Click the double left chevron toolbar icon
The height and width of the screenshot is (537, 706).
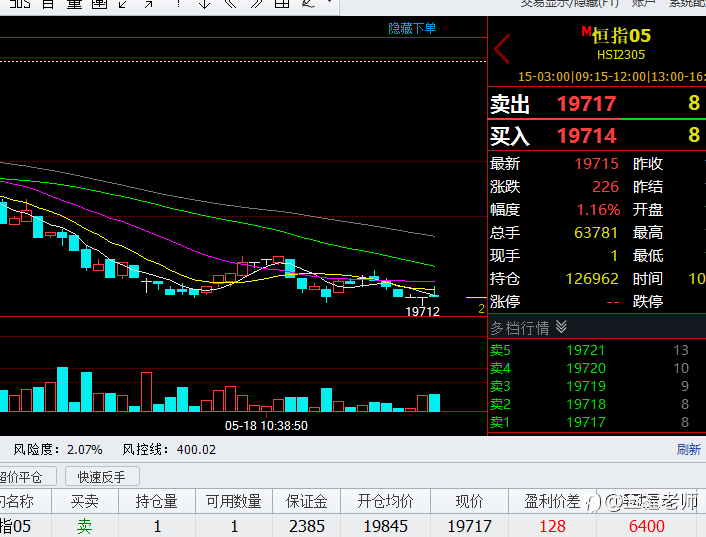point(231,4)
